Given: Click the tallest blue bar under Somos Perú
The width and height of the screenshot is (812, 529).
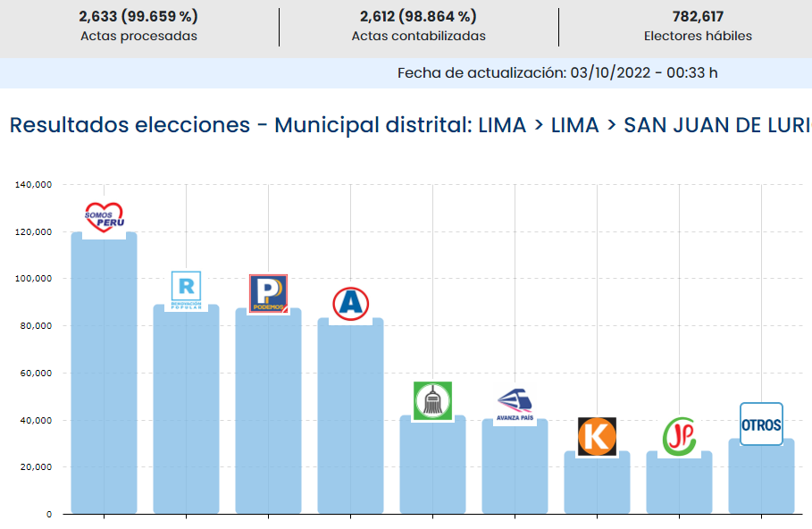Looking at the screenshot, I should point(104,375).
